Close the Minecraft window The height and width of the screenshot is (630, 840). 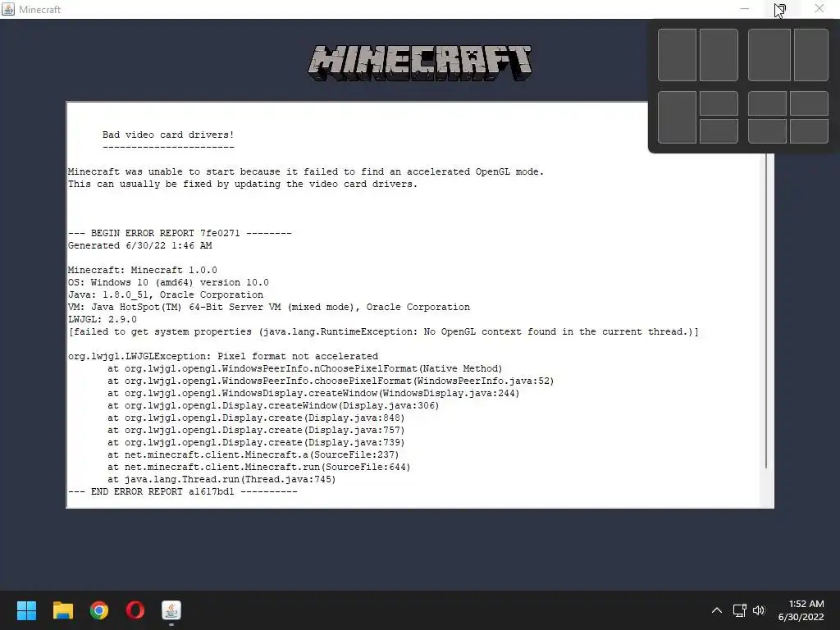click(819, 9)
